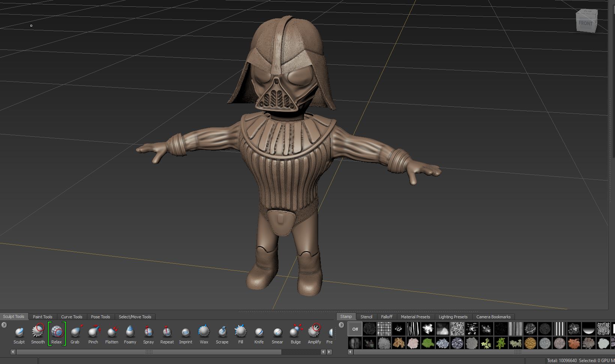Pick the Grab tool
The width and height of the screenshot is (615, 364).
coord(75,332)
